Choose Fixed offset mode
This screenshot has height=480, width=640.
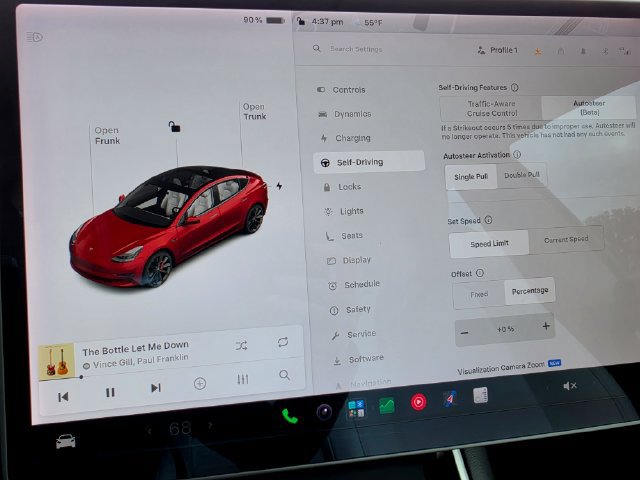click(x=479, y=294)
